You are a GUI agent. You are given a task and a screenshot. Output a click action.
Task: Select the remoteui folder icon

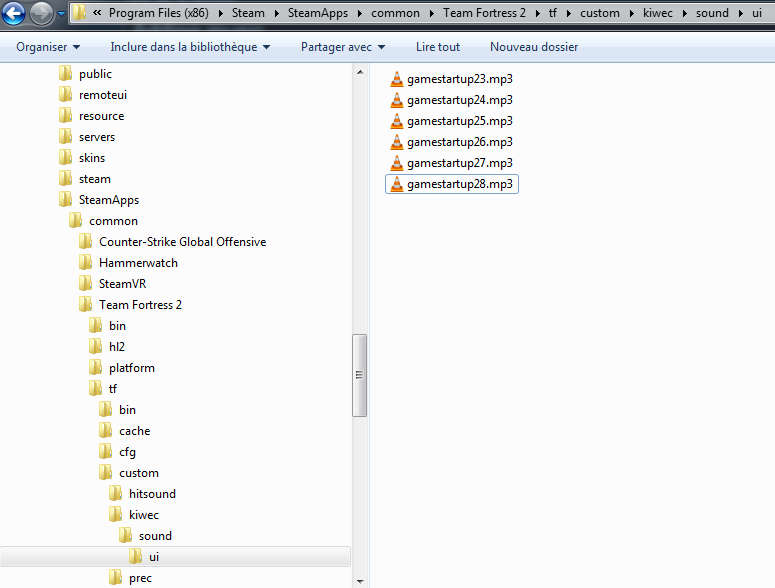coord(65,94)
